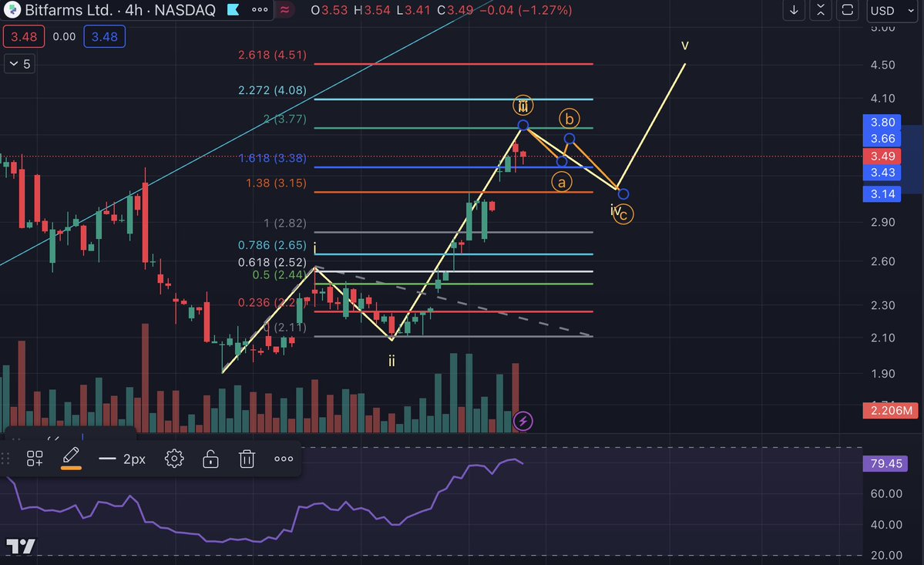
Task: Toggle the lock icon for drawing
Action: tap(210, 459)
